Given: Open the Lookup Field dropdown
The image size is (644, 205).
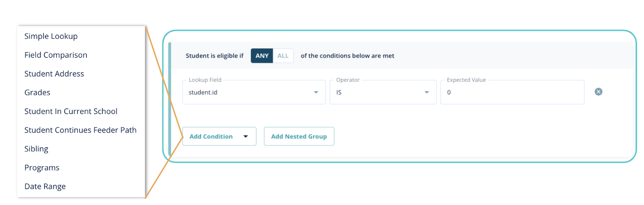Looking at the screenshot, I should point(254,92).
